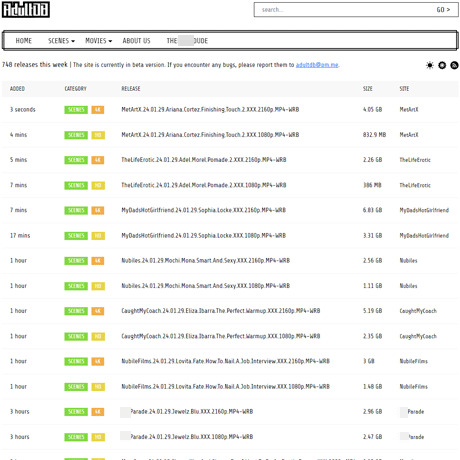Expand the SCENES dropdown menu
460x460 pixels.
tap(61, 41)
